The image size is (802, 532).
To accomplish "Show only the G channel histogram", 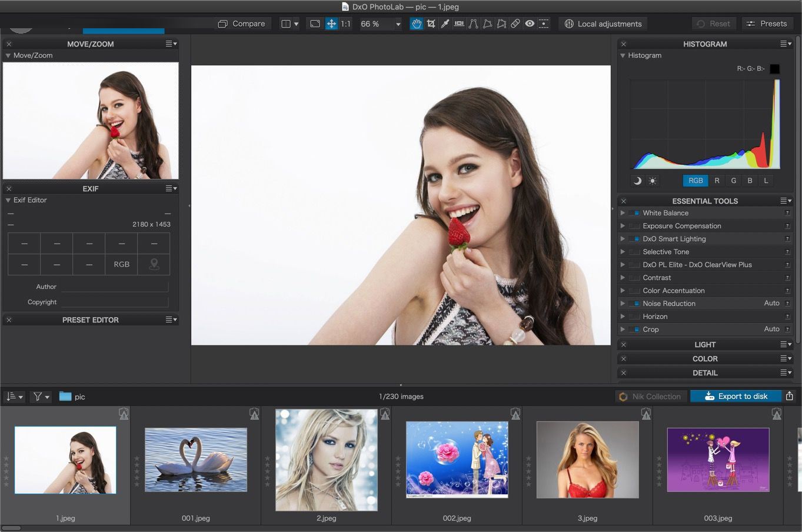I will [x=733, y=181].
